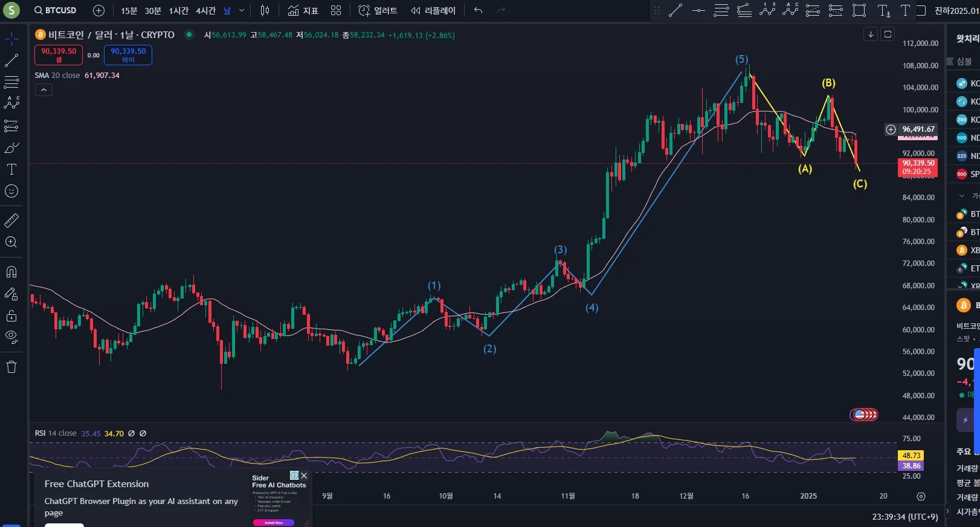Click the down arrow button above price axis
Image resolution: width=980 pixels, height=527 pixels.
[871, 34]
